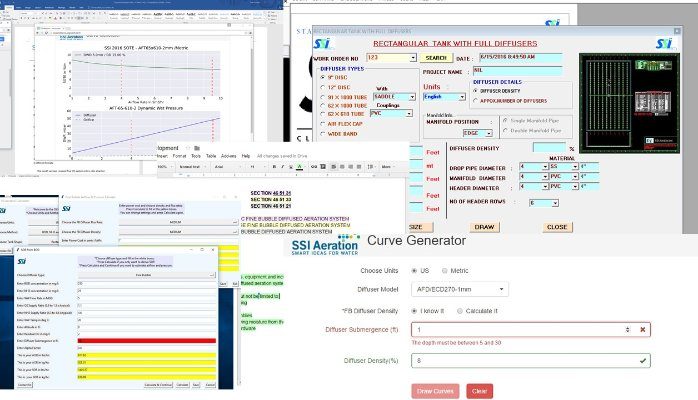Open line spacing options in Docs toolbar
This screenshot has height=400, width=698.
tap(370, 167)
